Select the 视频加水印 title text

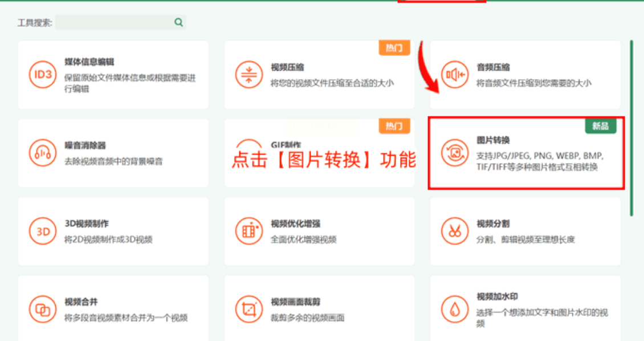click(x=497, y=297)
